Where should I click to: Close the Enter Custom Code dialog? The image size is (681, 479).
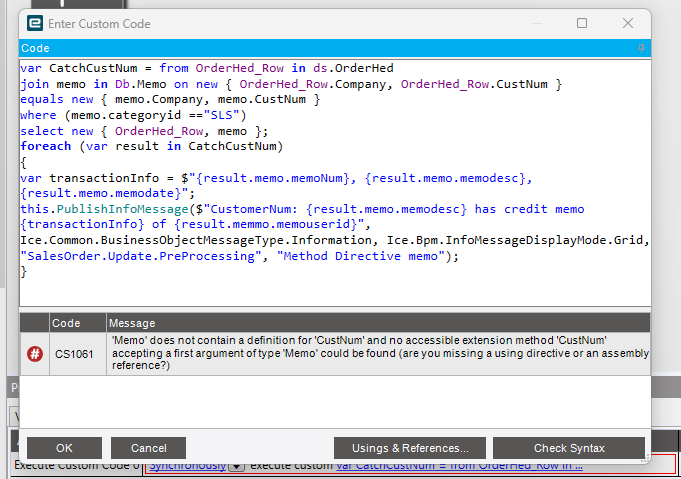tap(627, 23)
